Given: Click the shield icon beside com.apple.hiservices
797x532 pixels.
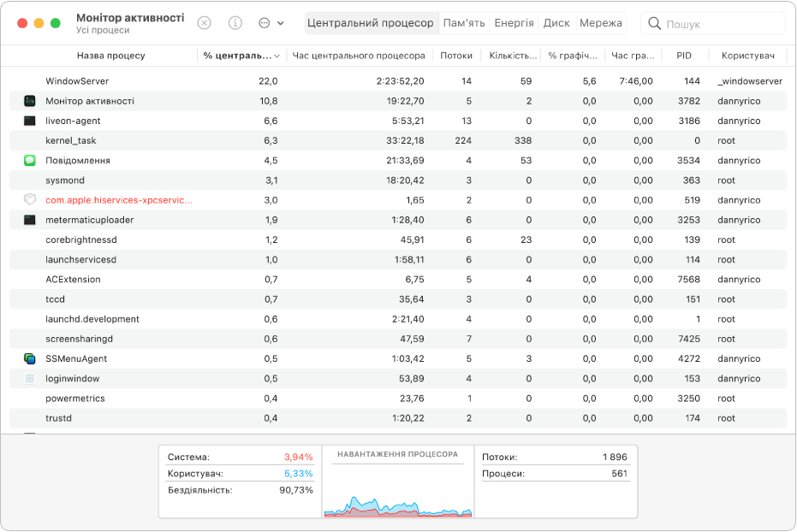Looking at the screenshot, I should click(x=30, y=199).
